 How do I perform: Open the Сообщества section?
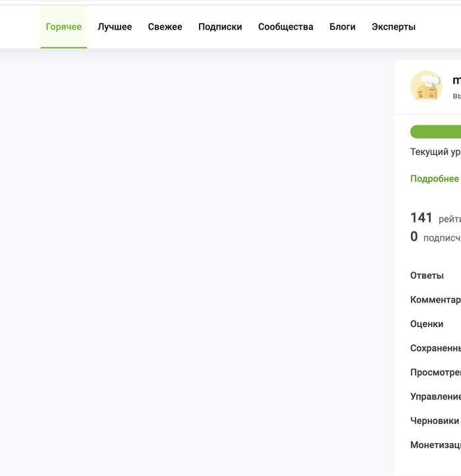coord(285,27)
